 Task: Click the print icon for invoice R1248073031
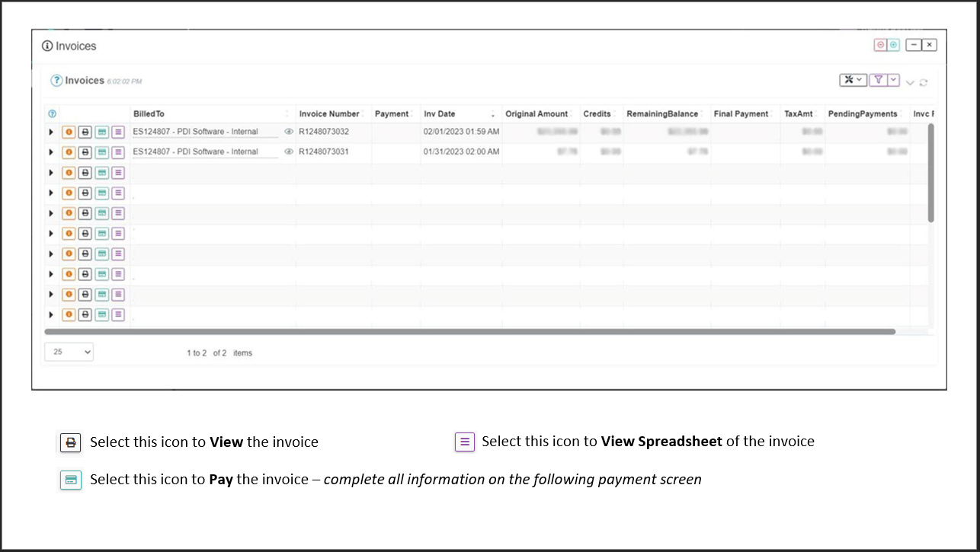pyautogui.click(x=85, y=152)
